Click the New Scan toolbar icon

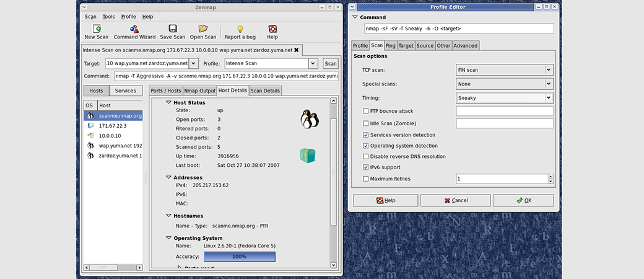pos(97,29)
